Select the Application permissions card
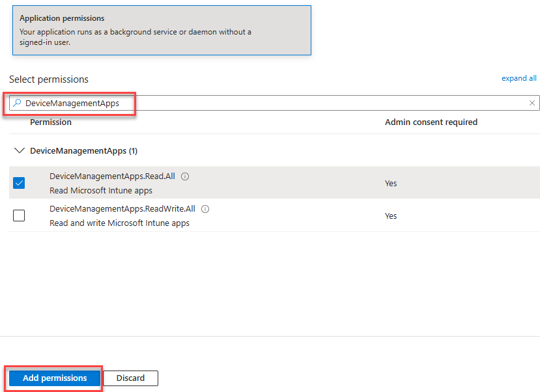Viewport: 540px width, 392px height. coord(162,30)
